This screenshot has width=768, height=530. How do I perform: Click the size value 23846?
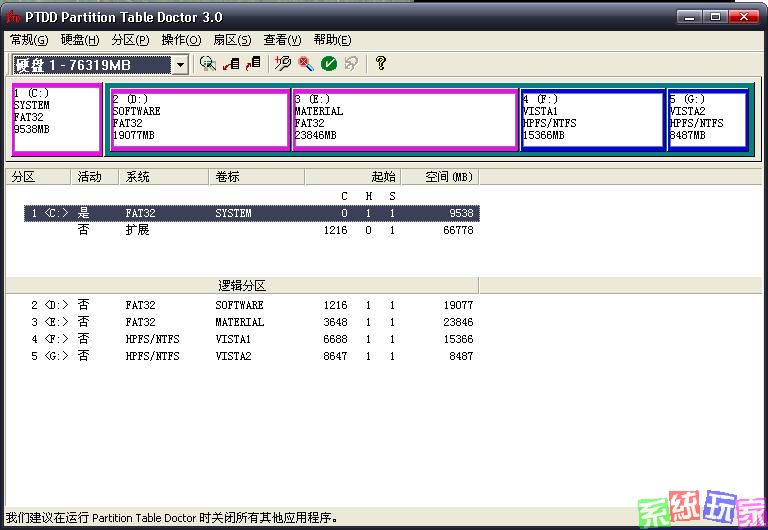458,322
